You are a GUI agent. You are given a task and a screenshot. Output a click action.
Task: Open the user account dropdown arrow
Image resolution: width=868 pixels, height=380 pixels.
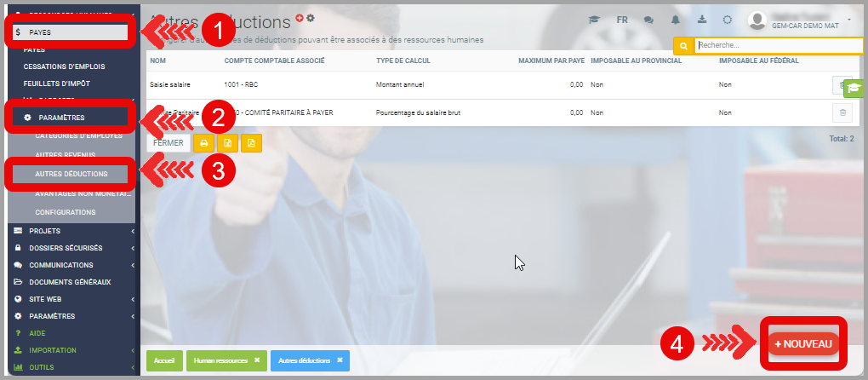click(x=849, y=18)
